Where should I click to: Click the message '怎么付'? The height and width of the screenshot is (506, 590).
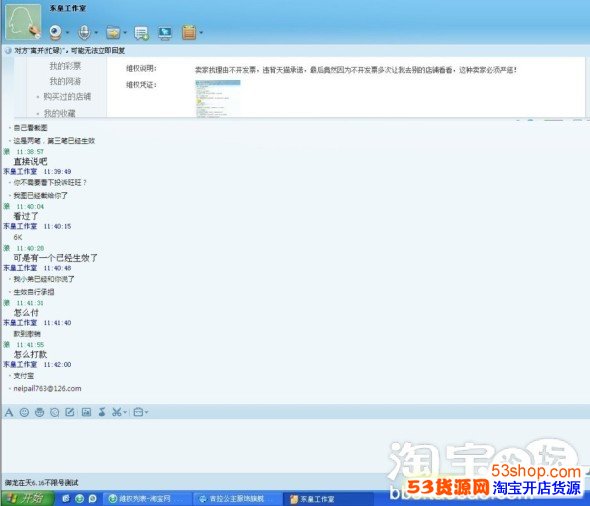pos(26,313)
